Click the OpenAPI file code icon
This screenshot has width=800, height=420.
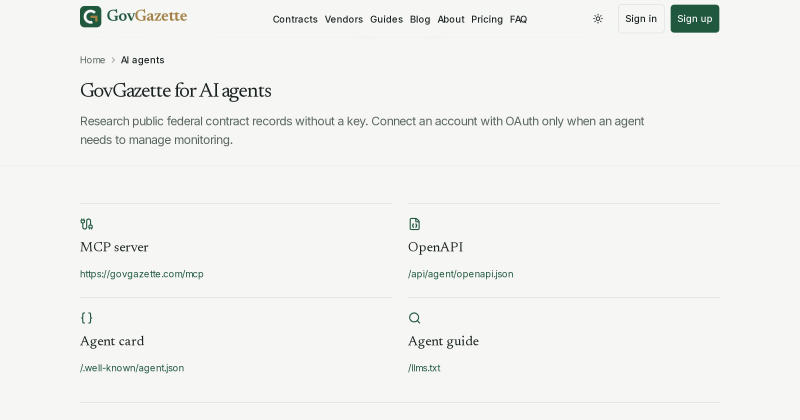point(414,224)
